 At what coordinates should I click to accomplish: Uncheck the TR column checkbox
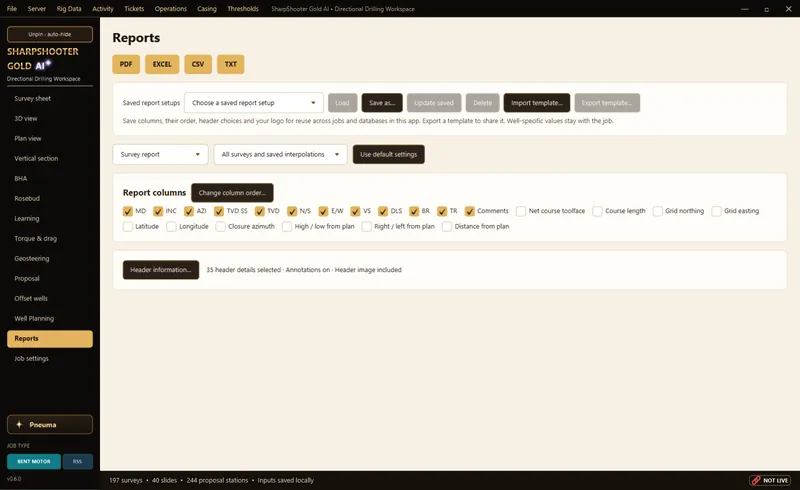[x=442, y=211]
